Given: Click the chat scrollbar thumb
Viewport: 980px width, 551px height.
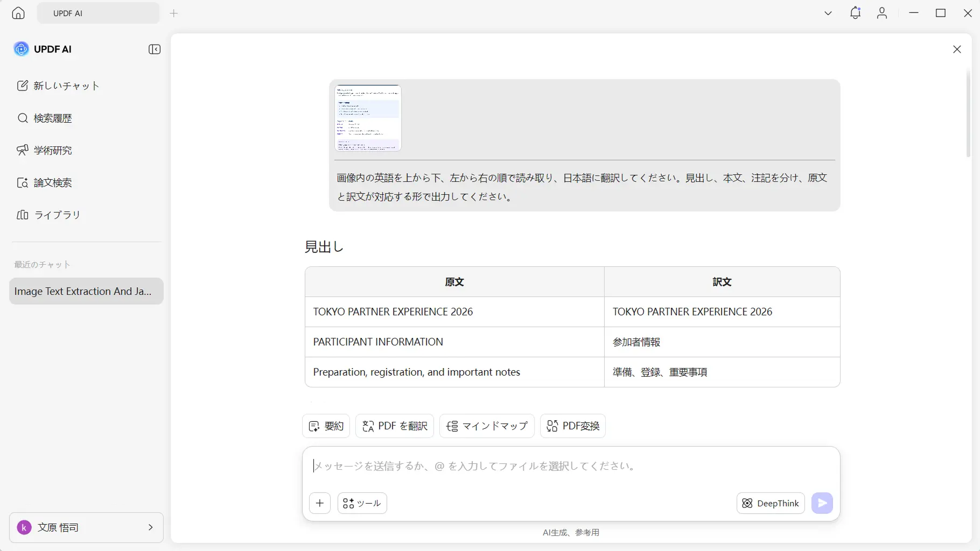Looking at the screenshot, I should (968, 113).
